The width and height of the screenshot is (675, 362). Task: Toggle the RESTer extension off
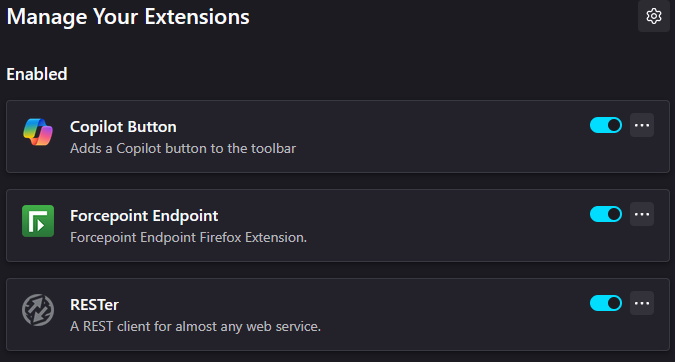point(606,303)
